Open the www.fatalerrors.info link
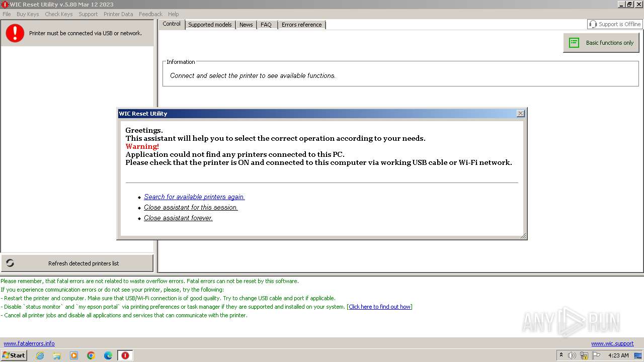This screenshot has width=644, height=362. [29, 343]
